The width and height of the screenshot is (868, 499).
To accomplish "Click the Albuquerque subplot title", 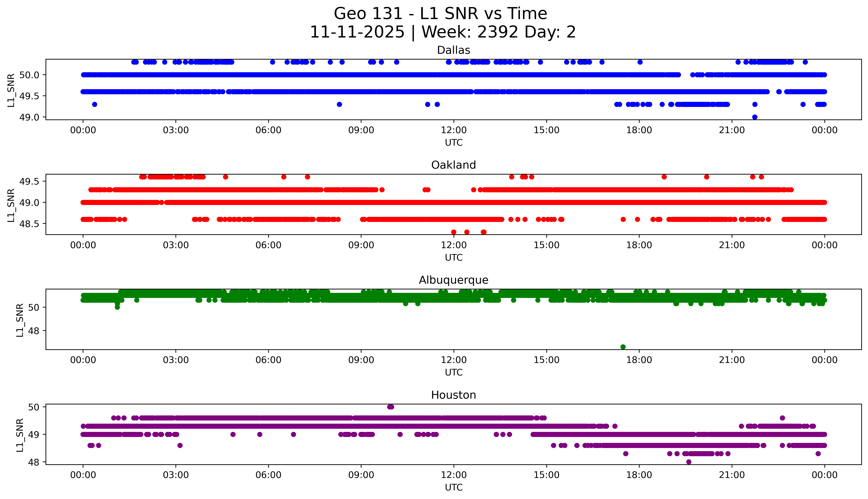I will [454, 280].
